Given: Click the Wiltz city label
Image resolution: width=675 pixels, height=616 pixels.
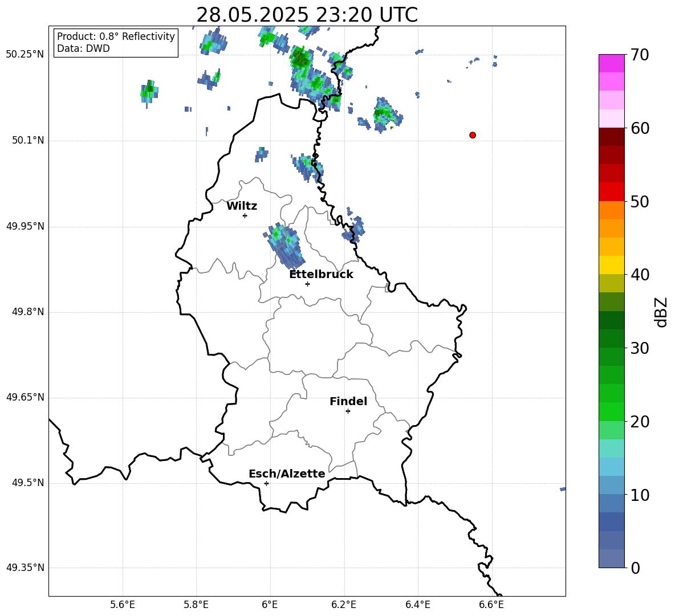Looking at the screenshot, I should (x=242, y=206).
